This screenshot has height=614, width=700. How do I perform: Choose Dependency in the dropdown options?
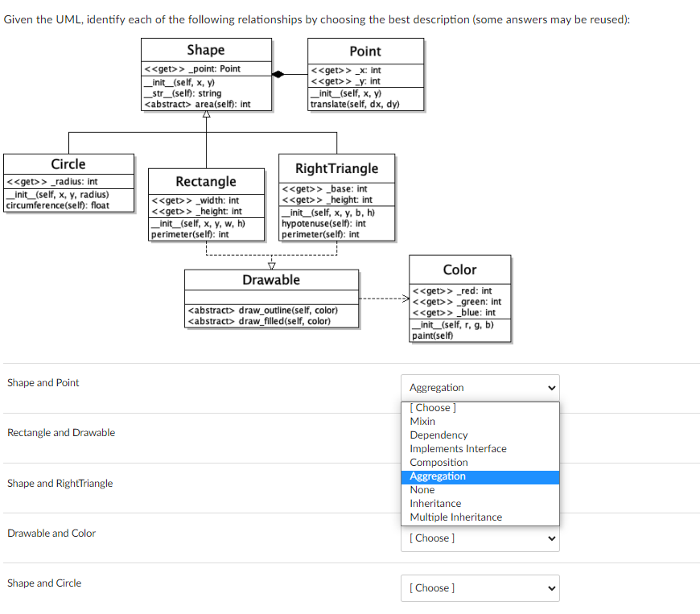[439, 435]
